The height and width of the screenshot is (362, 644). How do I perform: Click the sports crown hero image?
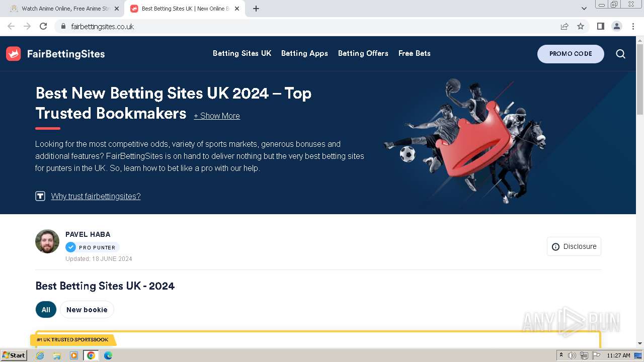coord(465,141)
